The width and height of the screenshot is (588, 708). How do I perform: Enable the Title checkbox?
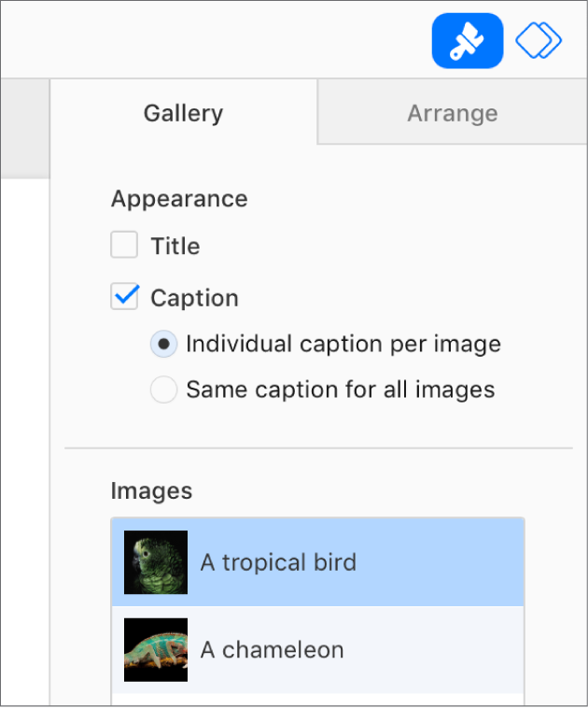click(x=124, y=246)
